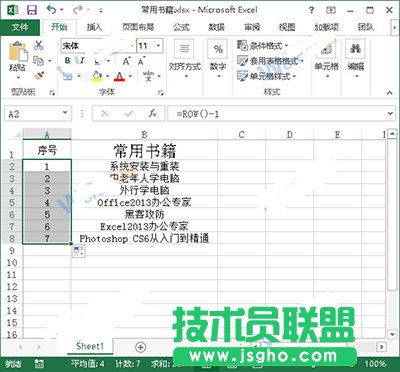Click cell containing 常用书籍
The width and height of the screenshot is (400, 372).
click(x=144, y=150)
